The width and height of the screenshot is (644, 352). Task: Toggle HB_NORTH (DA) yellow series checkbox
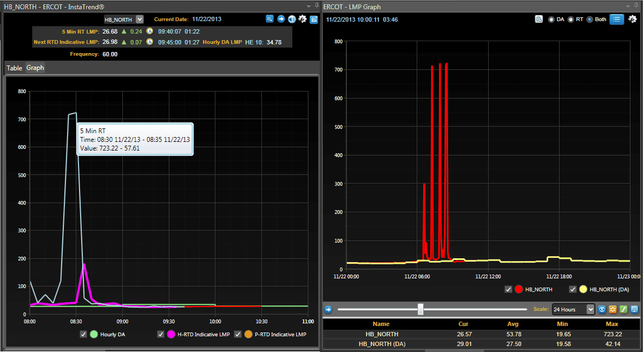point(573,290)
